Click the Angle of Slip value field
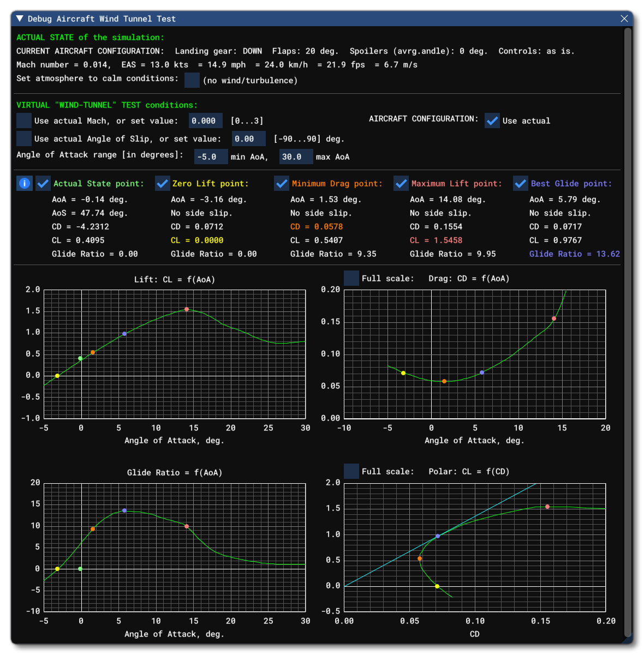644x655 pixels. 248,139
